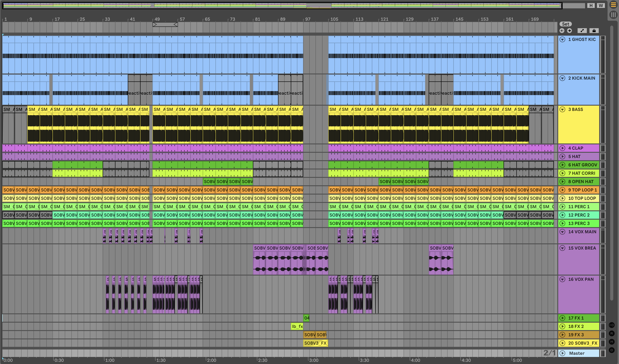Switch to Arrangement view with the orange lines icon
This screenshot has width=619, height=364.
pyautogui.click(x=613, y=5)
